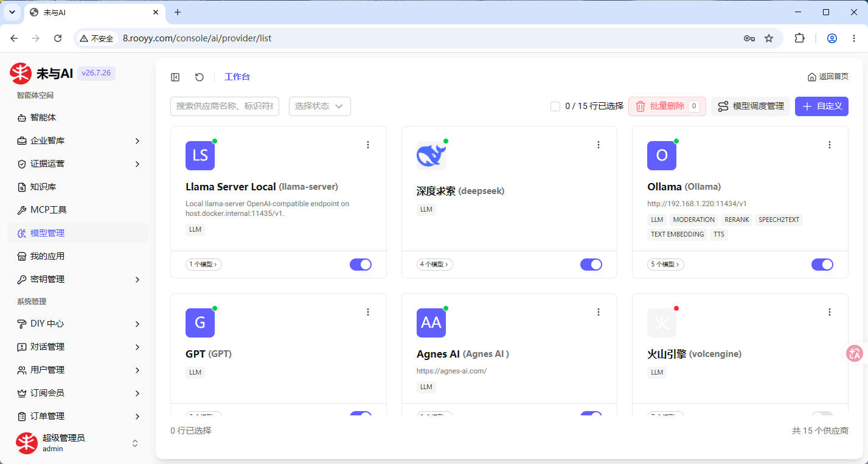Click the Ollama O avatar icon
Viewport: 868px width, 464px height.
(x=662, y=156)
